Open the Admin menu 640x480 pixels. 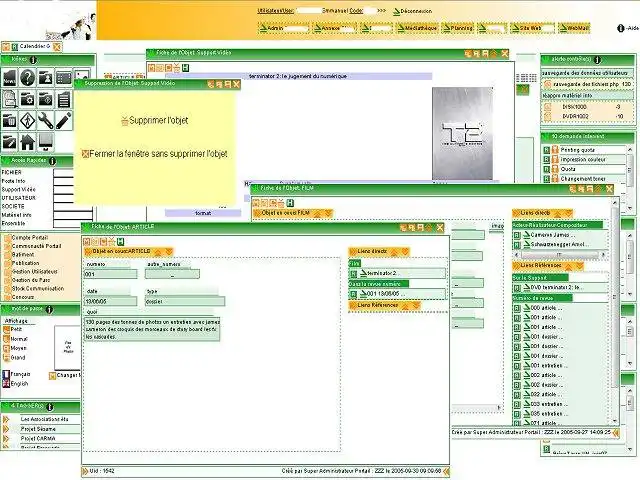(x=283, y=28)
